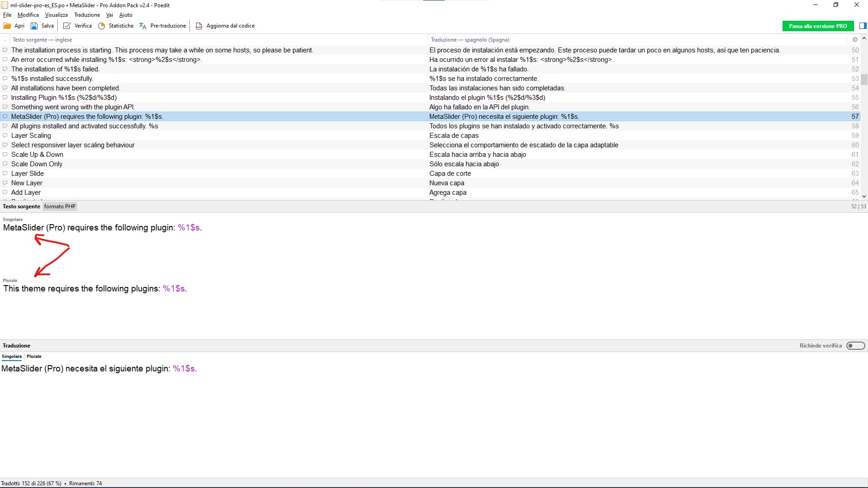
Task: Click the Apri folder icon
Action: click(7, 26)
